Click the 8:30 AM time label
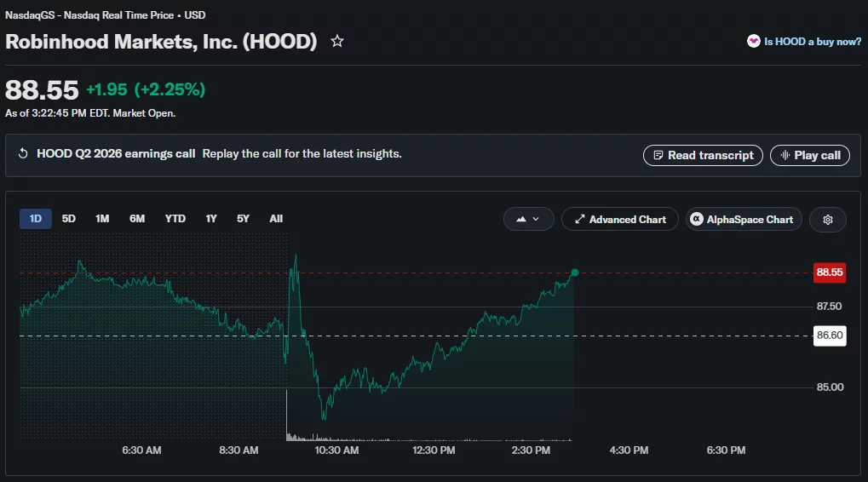The width and height of the screenshot is (868, 482). 239,450
